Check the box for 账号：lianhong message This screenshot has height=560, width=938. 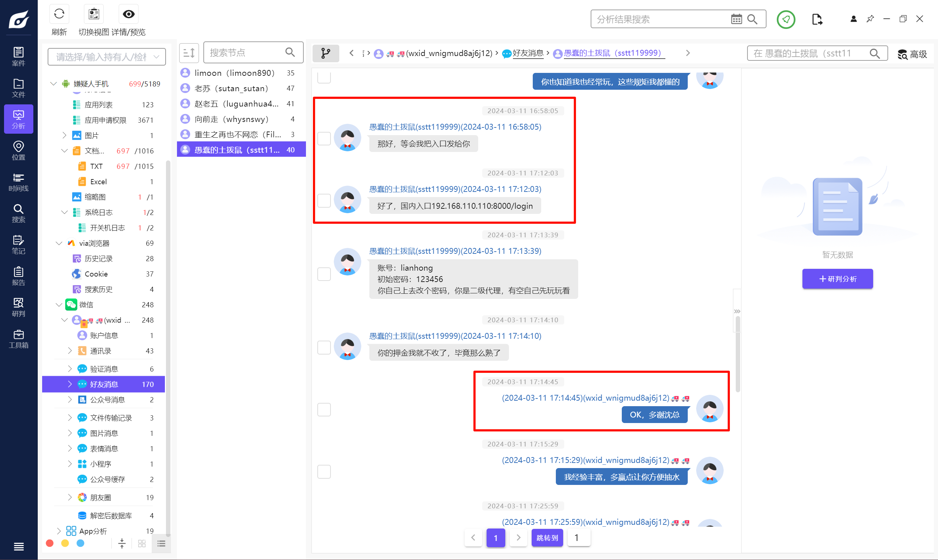(x=324, y=274)
